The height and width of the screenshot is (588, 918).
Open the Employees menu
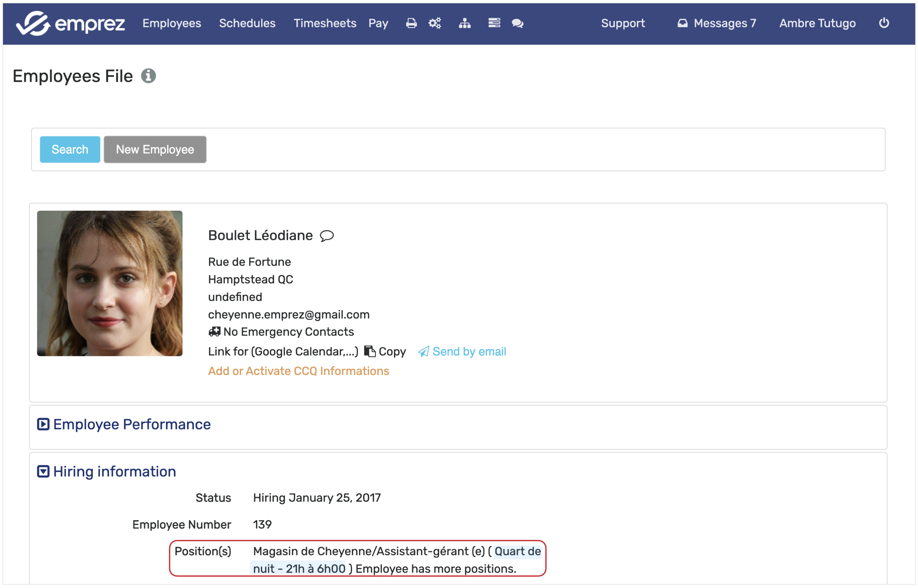pyautogui.click(x=172, y=23)
